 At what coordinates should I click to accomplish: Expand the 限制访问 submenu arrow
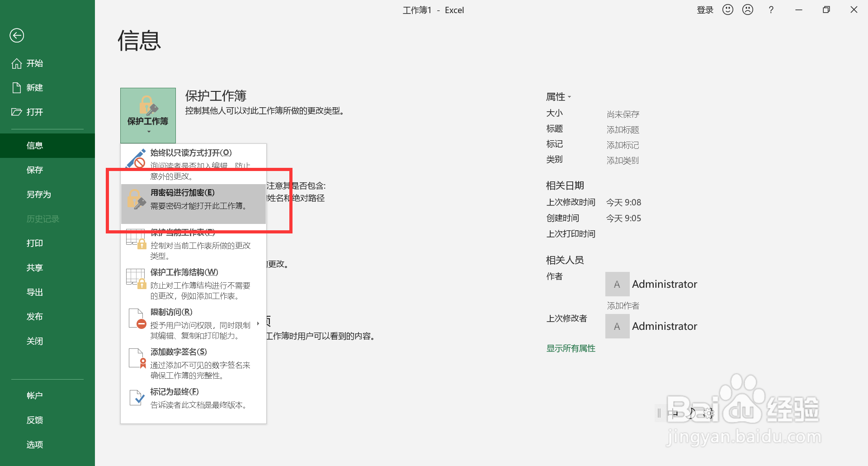258,323
